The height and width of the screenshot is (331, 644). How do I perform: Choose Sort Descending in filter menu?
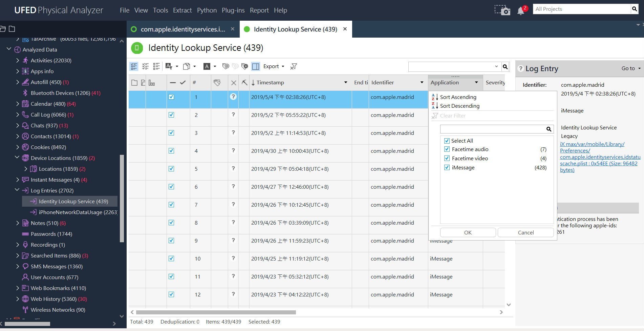pos(459,106)
